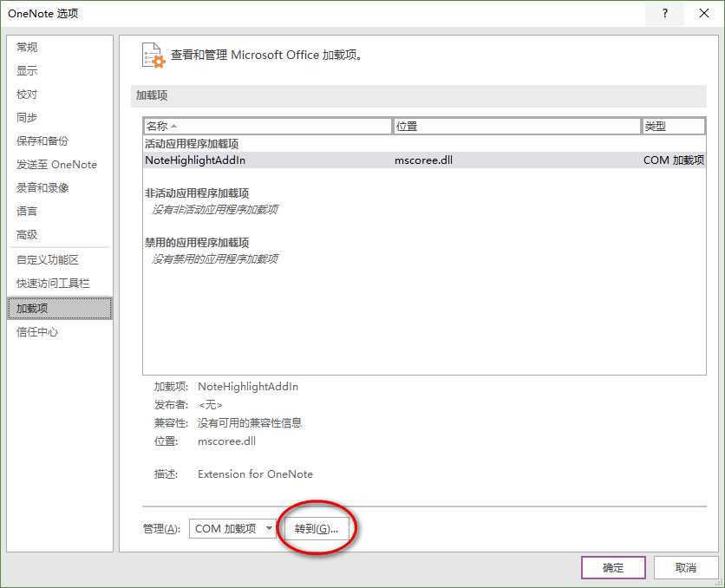This screenshot has height=588, width=725.
Task: Click the 位置 column header
Action: pyautogui.click(x=517, y=127)
